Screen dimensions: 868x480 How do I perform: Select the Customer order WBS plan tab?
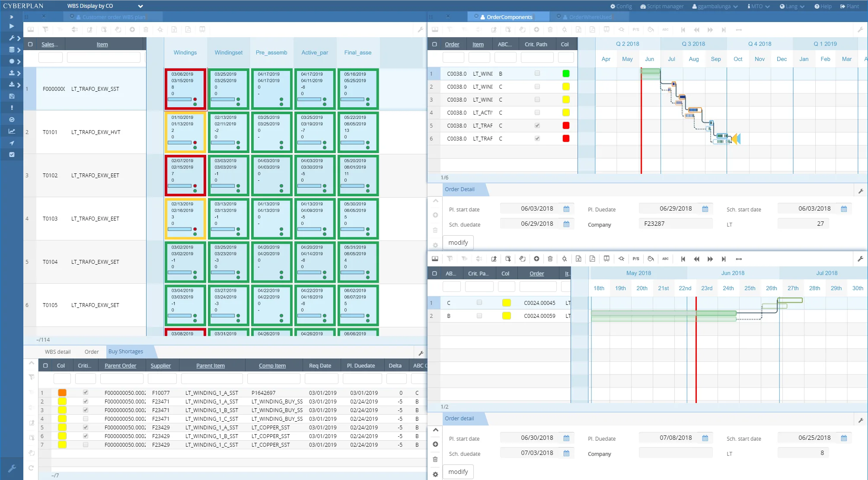pyautogui.click(x=113, y=17)
